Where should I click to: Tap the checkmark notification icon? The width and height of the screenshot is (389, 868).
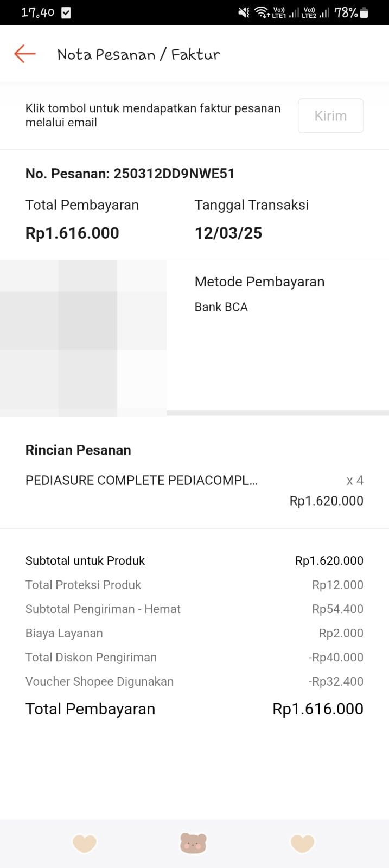66,12
